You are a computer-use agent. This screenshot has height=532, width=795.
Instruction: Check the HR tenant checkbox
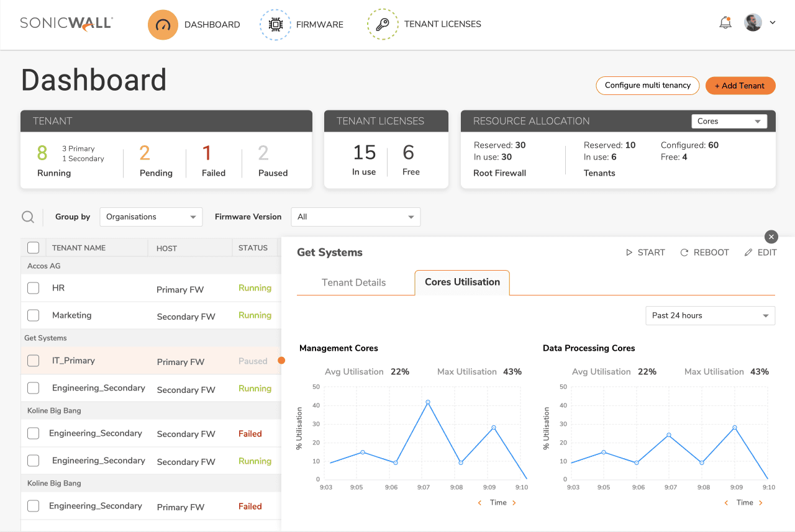(x=34, y=288)
